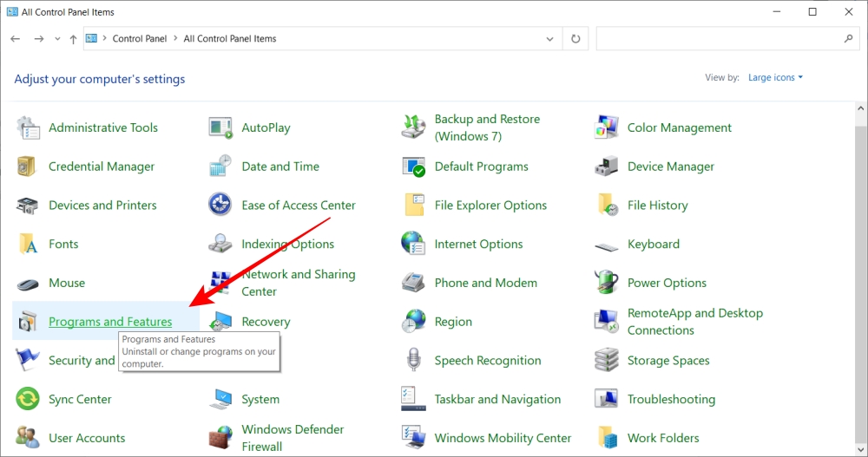This screenshot has height=457, width=868.
Task: Click the Mouse icon
Action: point(28,284)
